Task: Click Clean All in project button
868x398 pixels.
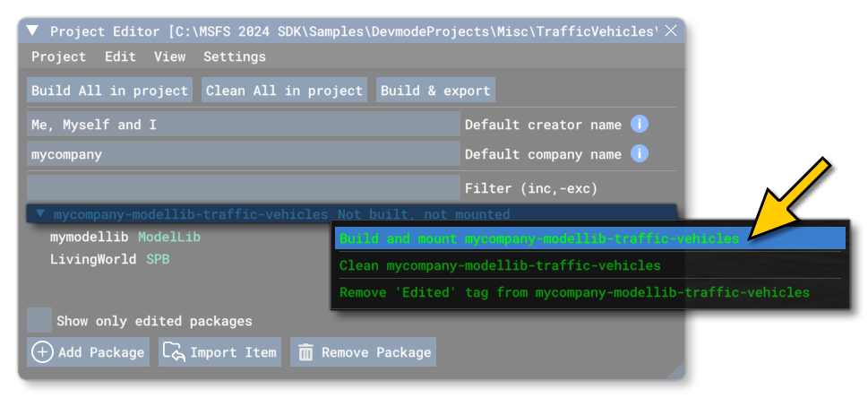Action: 284,91
